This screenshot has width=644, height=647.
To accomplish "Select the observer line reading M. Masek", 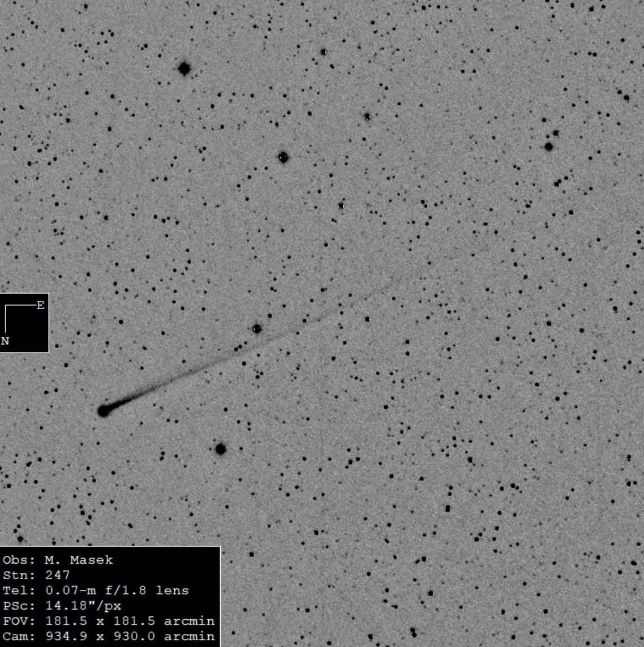I will tap(58, 560).
